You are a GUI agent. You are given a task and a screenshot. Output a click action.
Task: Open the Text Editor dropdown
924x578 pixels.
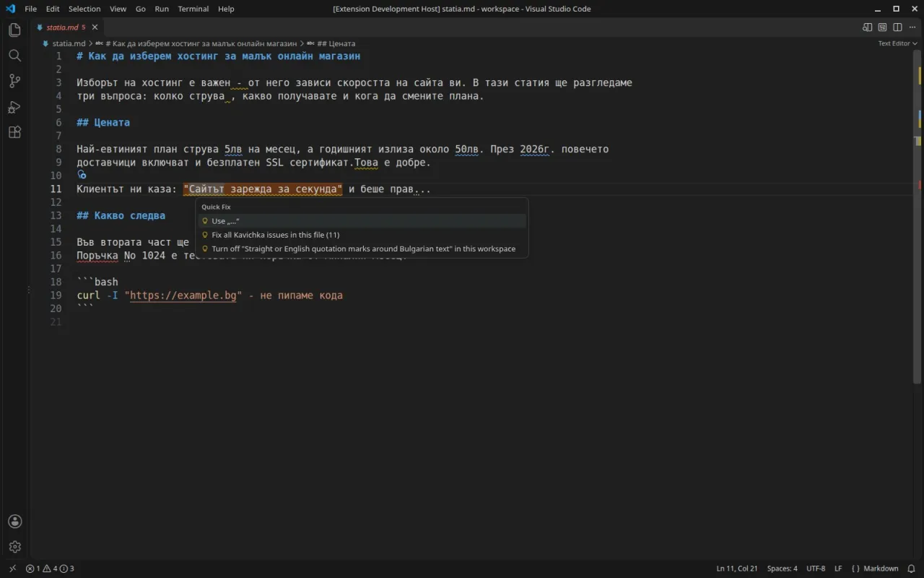[897, 43]
